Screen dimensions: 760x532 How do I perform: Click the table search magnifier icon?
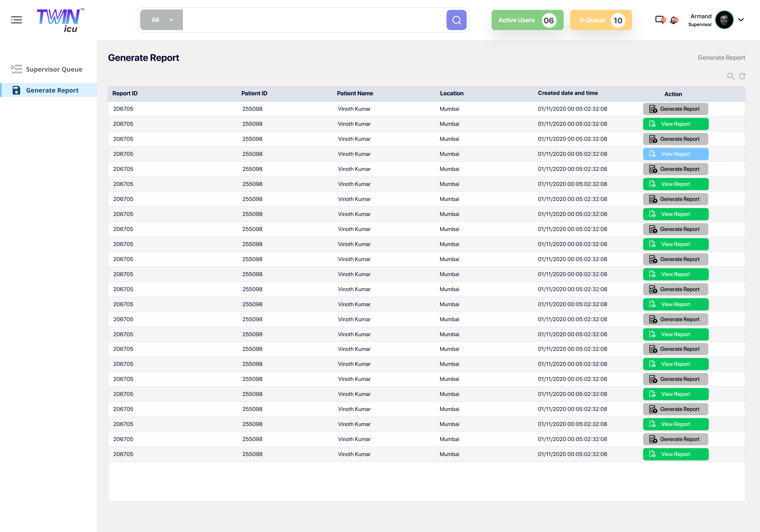[731, 76]
